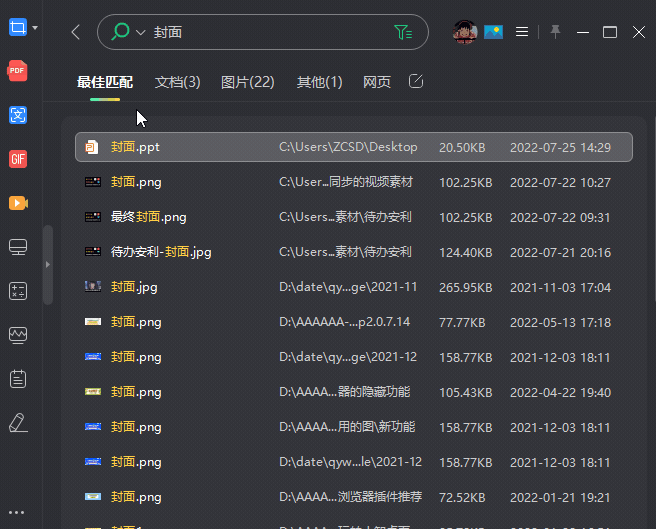Click thumbnail of 待办安利-封面.jpg

(x=93, y=252)
